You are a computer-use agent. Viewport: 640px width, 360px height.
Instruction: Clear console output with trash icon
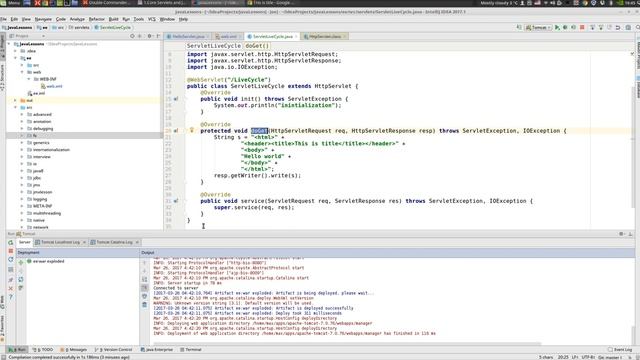tap(144, 305)
